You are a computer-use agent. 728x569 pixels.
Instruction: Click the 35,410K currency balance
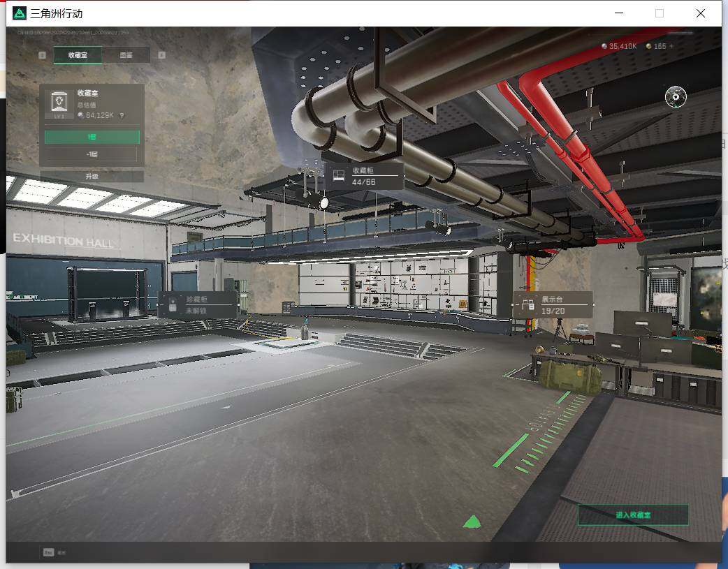623,46
